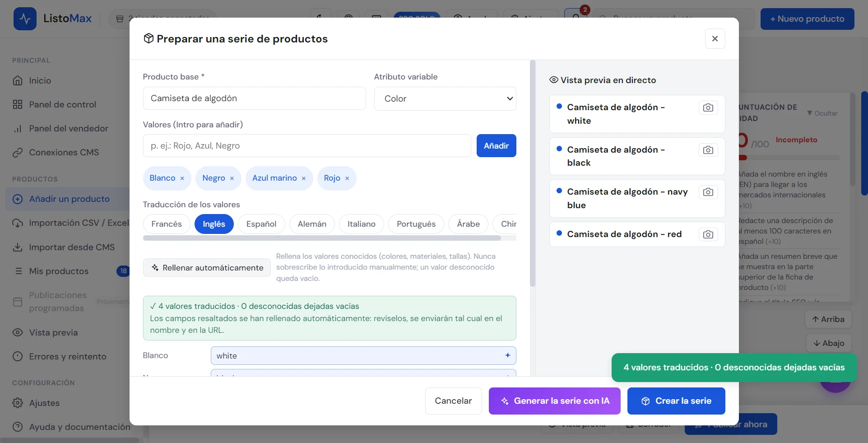This screenshot has height=443, width=868.
Task: Remove the Rojo value chip
Action: coord(347,178)
